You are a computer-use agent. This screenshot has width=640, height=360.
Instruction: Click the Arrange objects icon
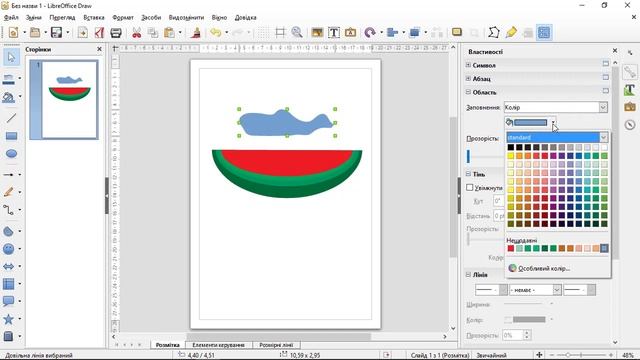pyautogui.click(x=415, y=33)
